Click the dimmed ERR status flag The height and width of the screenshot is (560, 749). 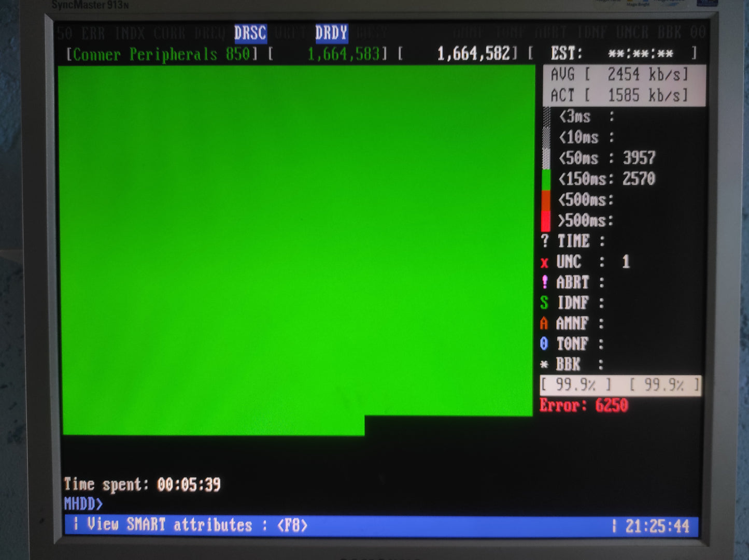tap(93, 34)
